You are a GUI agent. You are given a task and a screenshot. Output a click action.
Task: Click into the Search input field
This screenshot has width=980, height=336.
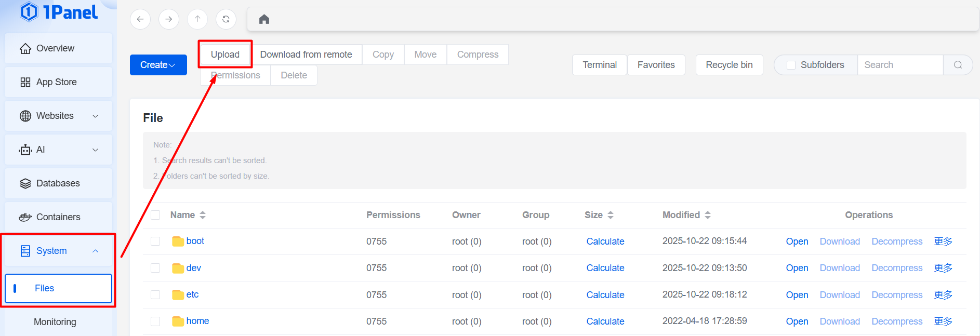point(900,65)
